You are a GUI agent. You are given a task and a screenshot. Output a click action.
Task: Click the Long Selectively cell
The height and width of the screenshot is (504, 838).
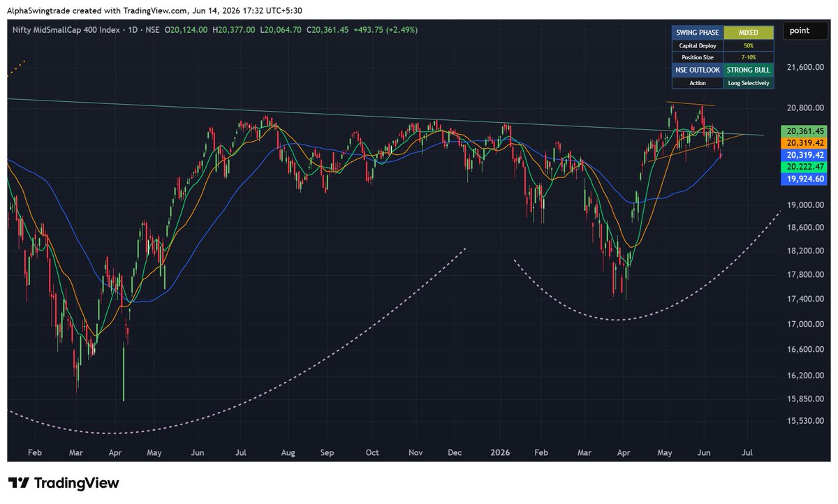tap(749, 82)
